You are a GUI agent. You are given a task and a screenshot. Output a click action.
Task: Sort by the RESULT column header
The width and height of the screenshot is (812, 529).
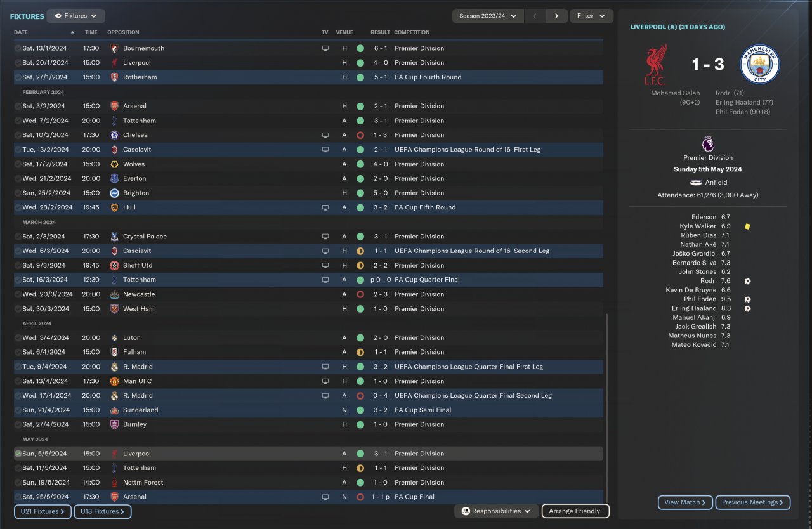381,32
